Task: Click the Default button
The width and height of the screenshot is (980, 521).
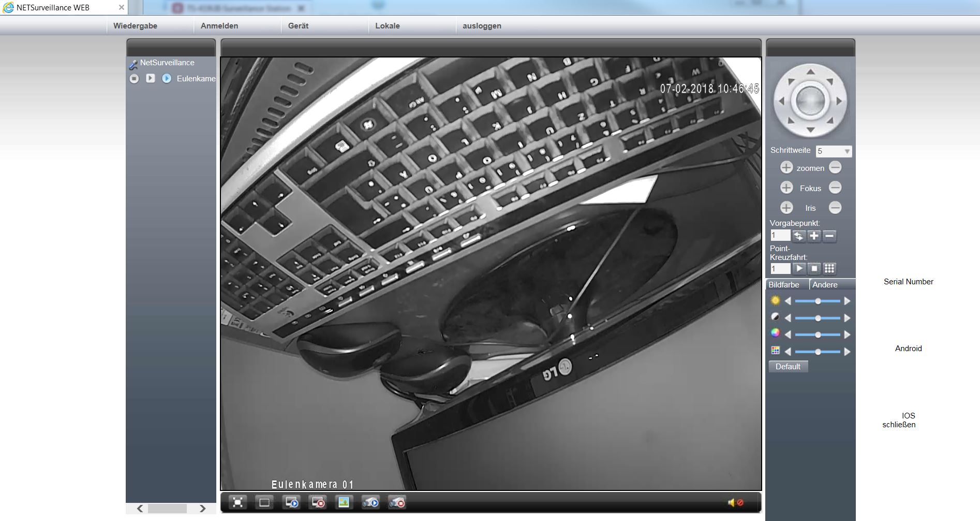Action: [x=788, y=367]
